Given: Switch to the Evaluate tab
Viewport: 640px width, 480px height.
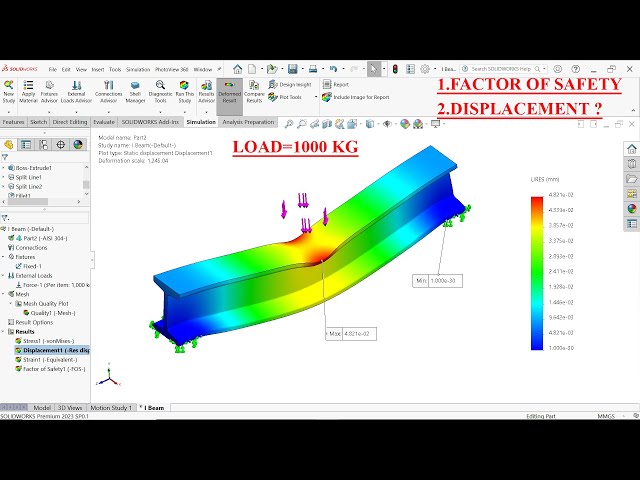Looking at the screenshot, I should [104, 122].
